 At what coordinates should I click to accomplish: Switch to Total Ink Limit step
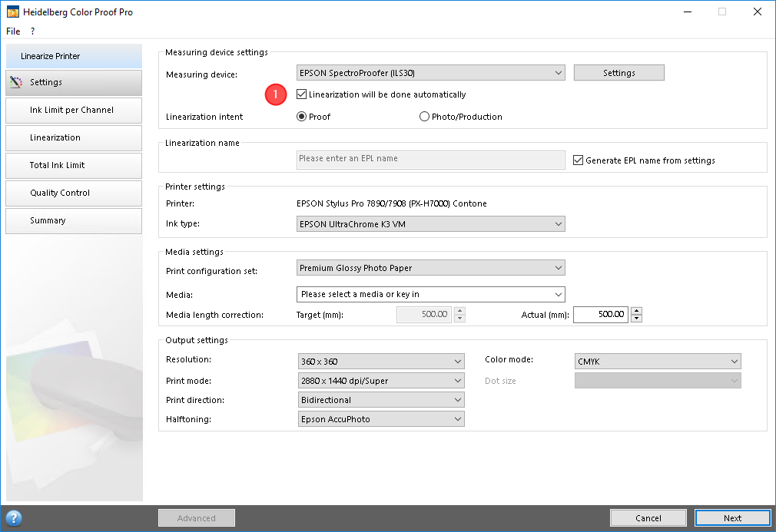coord(74,166)
